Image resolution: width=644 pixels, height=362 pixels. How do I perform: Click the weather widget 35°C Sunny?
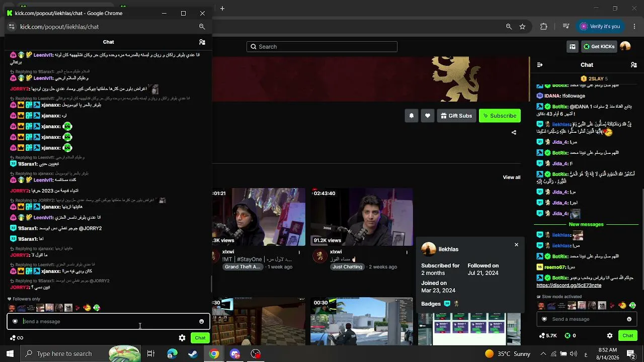[x=507, y=354]
